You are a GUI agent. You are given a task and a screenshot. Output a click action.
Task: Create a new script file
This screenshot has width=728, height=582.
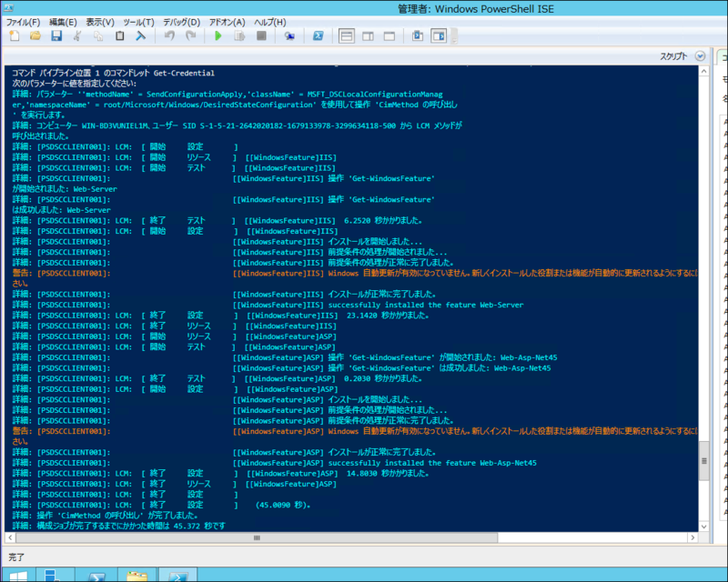(x=15, y=36)
